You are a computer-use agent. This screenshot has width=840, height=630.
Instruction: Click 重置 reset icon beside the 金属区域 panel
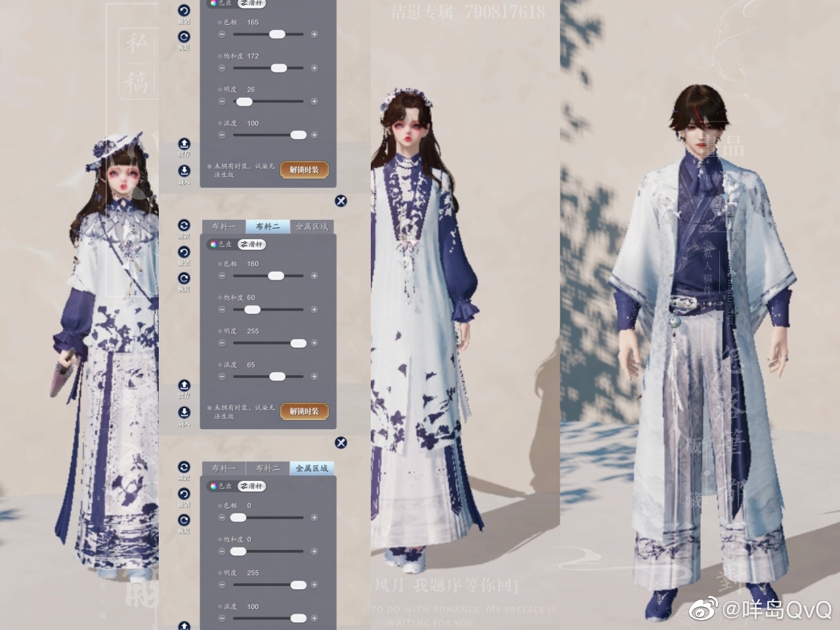coord(184,467)
